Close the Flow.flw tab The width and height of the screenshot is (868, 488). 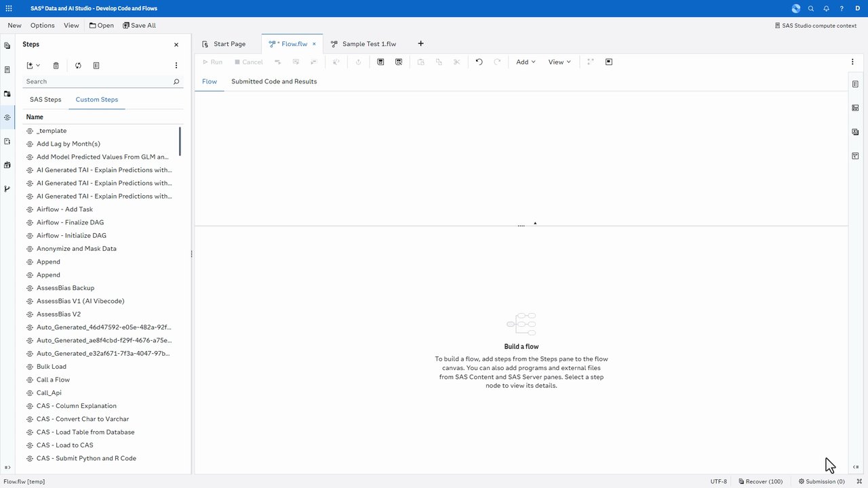coord(314,44)
